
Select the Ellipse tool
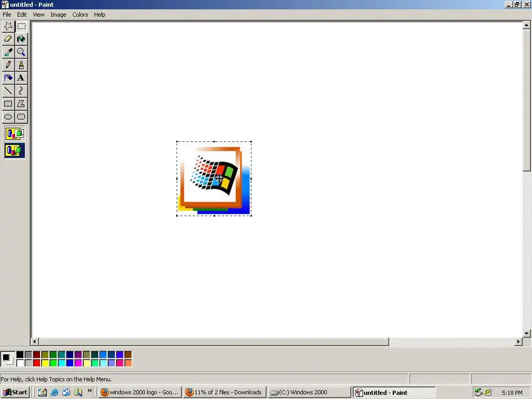8,117
